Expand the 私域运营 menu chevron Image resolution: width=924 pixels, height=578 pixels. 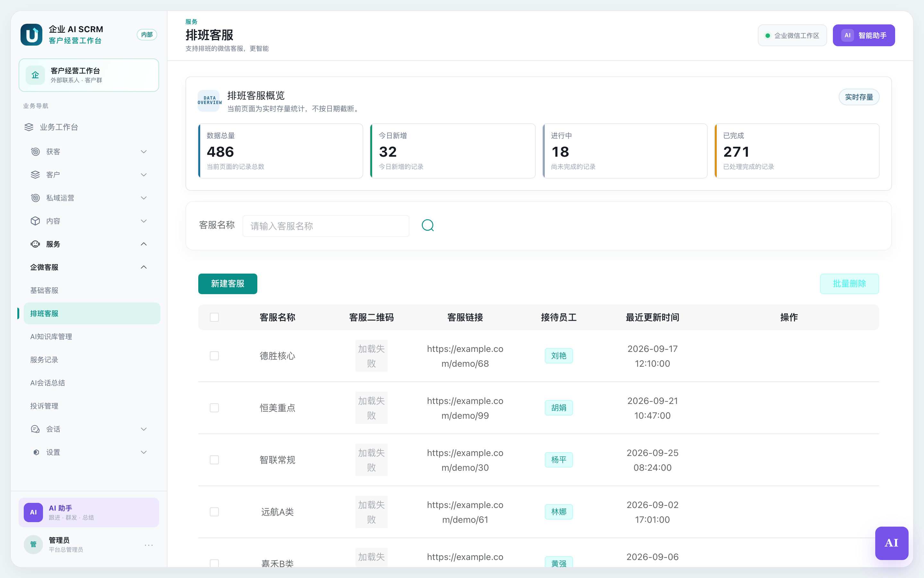click(143, 198)
